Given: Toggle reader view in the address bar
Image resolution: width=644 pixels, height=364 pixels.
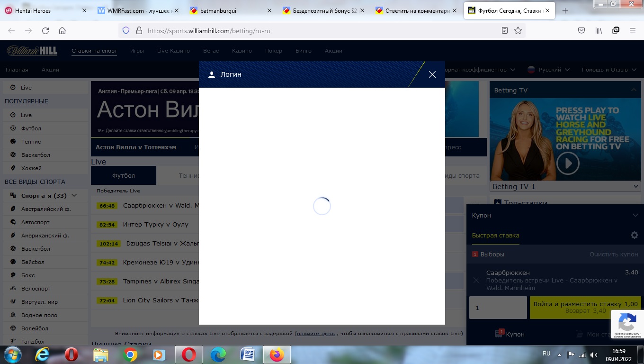Looking at the screenshot, I should [505, 30].
